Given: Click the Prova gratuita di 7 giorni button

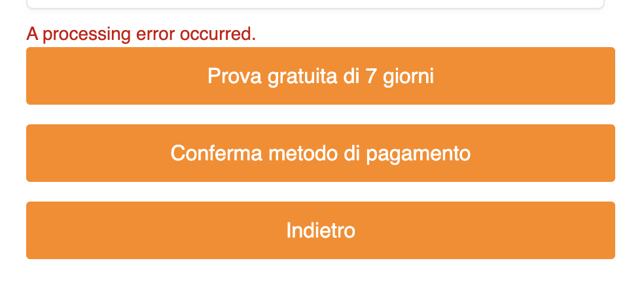Looking at the screenshot, I should [x=321, y=76].
